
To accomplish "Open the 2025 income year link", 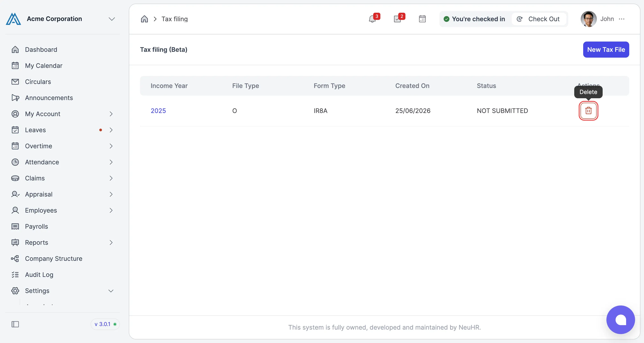I will (x=158, y=111).
